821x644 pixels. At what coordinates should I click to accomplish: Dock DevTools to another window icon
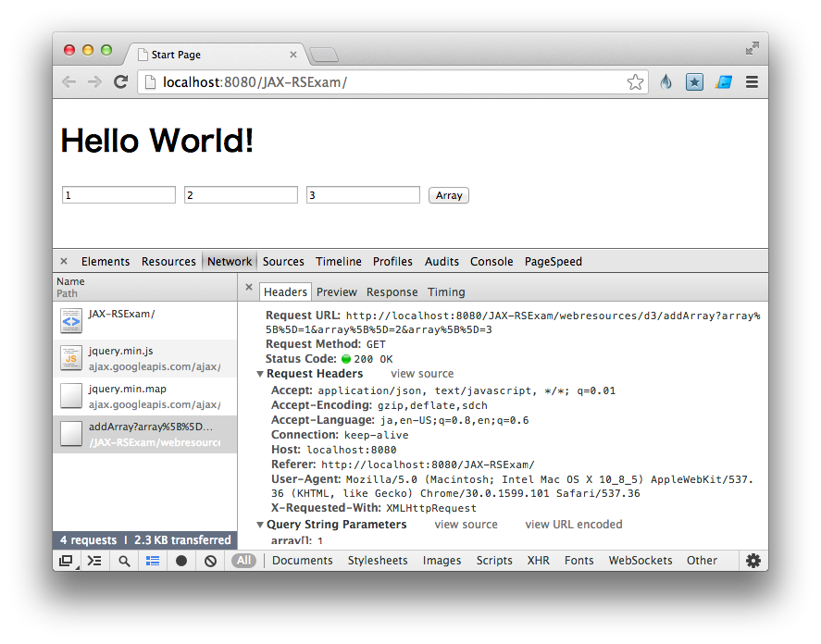coord(66,560)
